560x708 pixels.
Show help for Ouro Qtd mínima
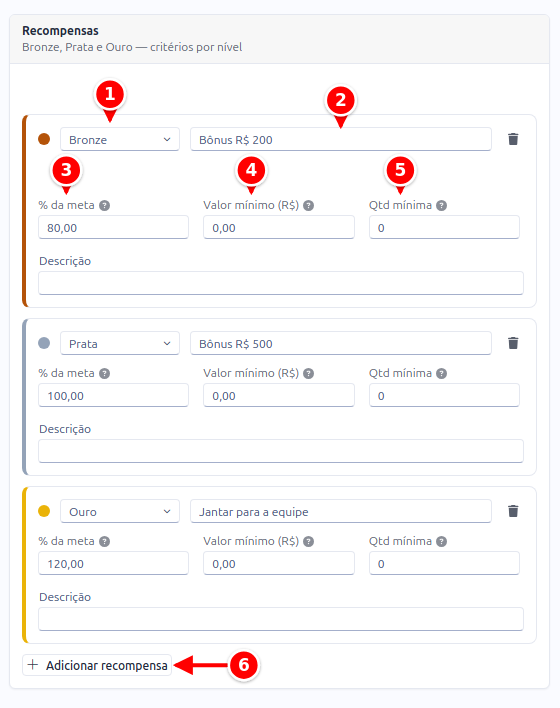tap(442, 541)
